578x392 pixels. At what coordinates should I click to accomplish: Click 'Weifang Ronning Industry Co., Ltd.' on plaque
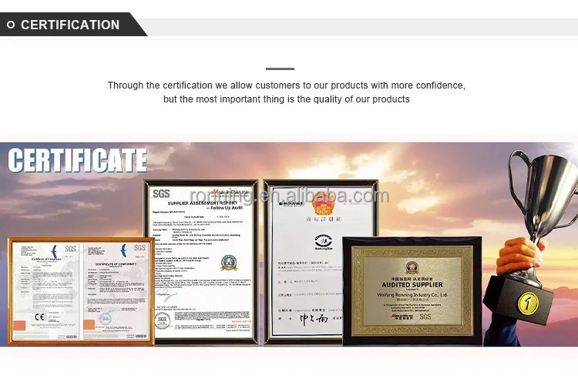coord(412,295)
